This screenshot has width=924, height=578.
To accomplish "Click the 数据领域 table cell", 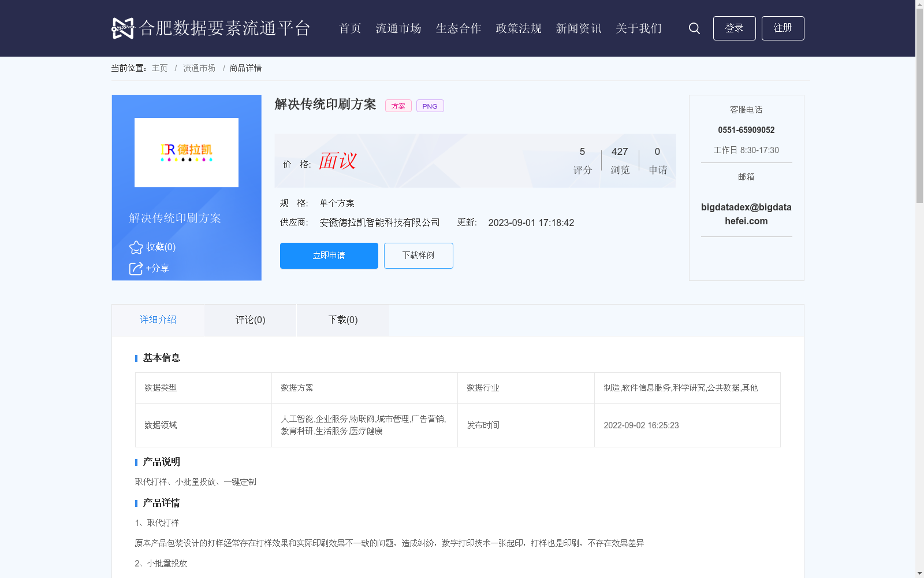I will (x=203, y=425).
